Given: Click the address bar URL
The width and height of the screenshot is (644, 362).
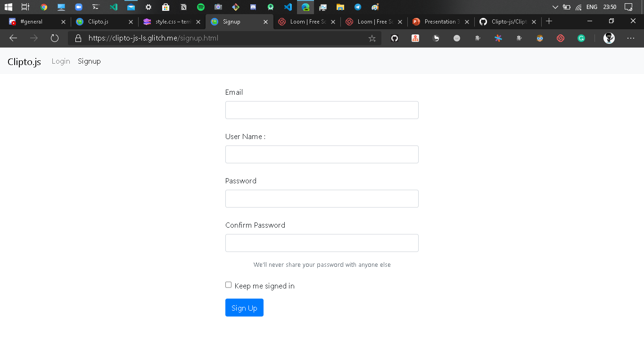Looking at the screenshot, I should tap(153, 38).
